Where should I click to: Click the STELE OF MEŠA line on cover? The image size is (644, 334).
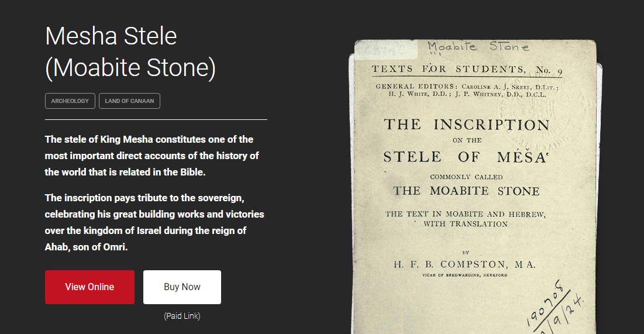[x=465, y=157]
